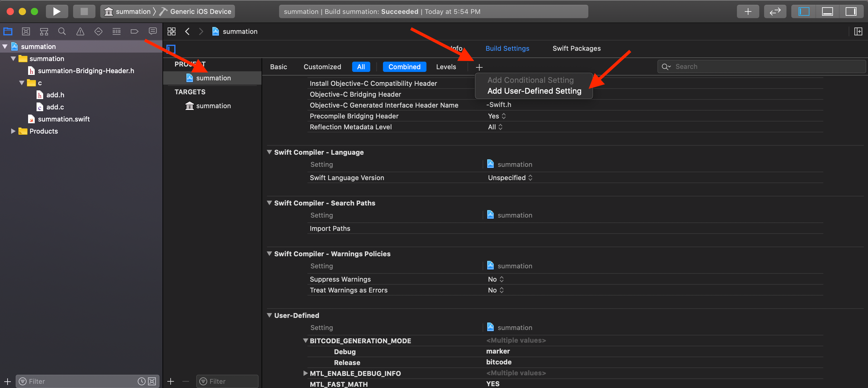Toggle the Debug area visibility
Screen dimensions: 868x388
[827, 11]
